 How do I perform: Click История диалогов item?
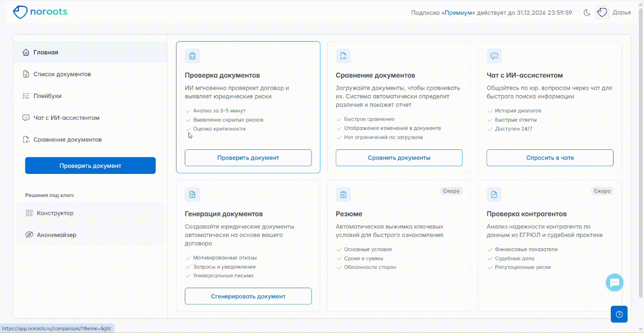click(x=518, y=111)
